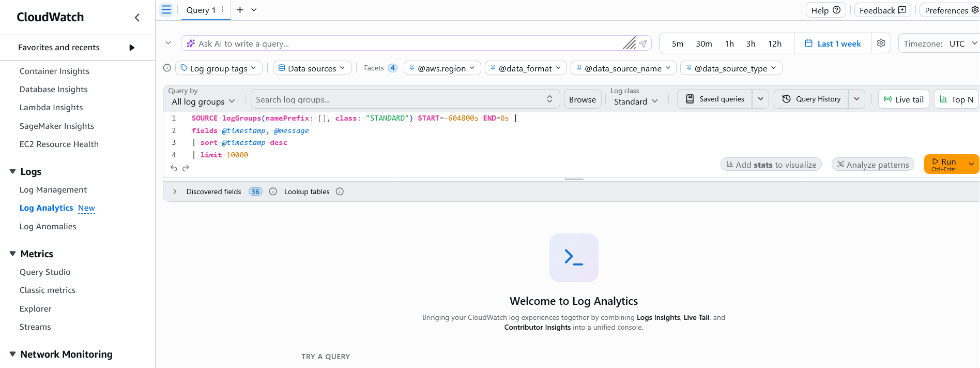Select the 3h time range
The width and height of the screenshot is (980, 368).
[751, 43]
